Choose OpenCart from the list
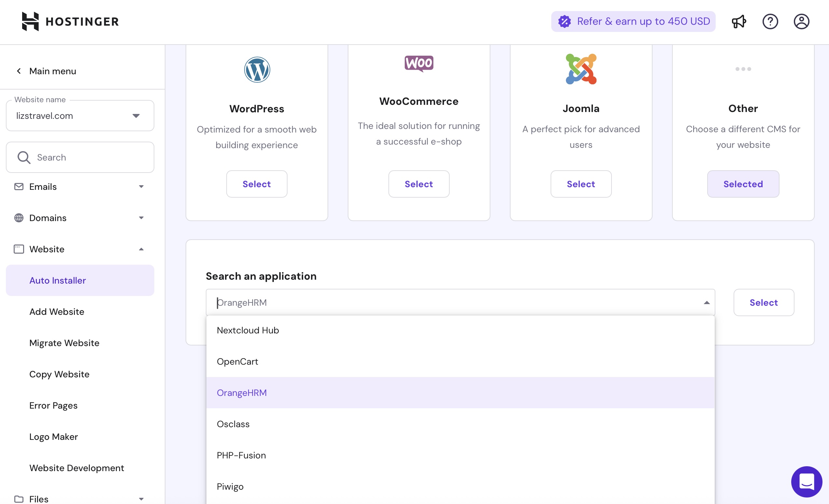Screen dimensions: 829x504 click(x=460, y=362)
